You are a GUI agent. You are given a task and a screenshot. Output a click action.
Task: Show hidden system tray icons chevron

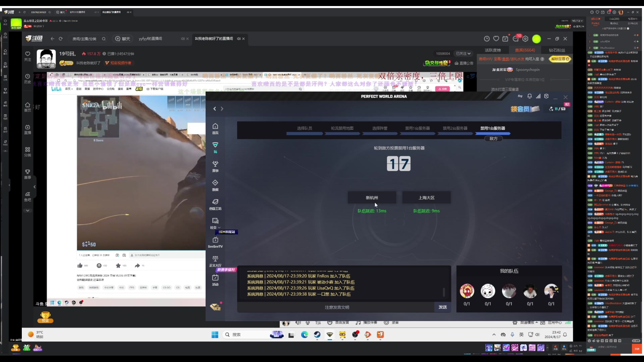(494, 335)
